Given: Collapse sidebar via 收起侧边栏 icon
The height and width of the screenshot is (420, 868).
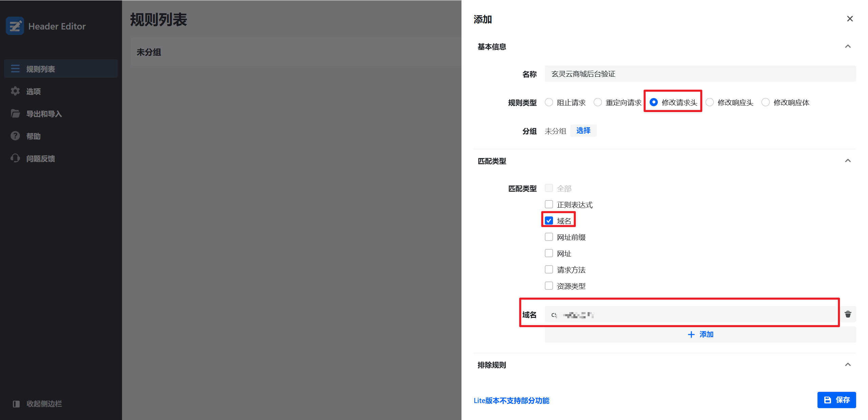Looking at the screenshot, I should click(16, 403).
